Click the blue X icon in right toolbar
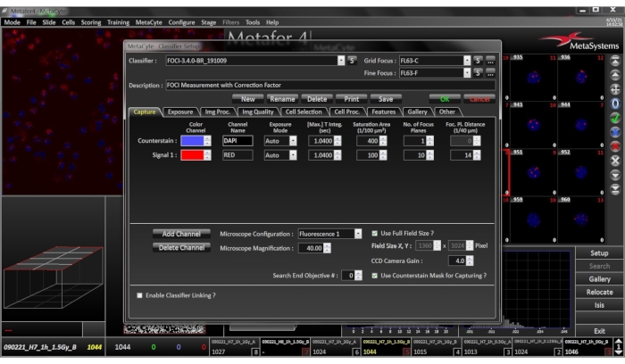The image size is (625, 364). [614, 132]
